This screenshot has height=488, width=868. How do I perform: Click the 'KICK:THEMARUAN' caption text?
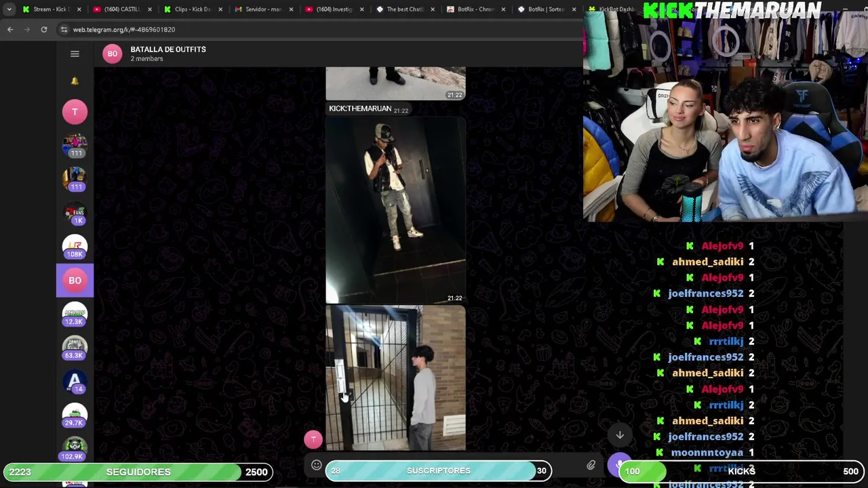(360, 108)
